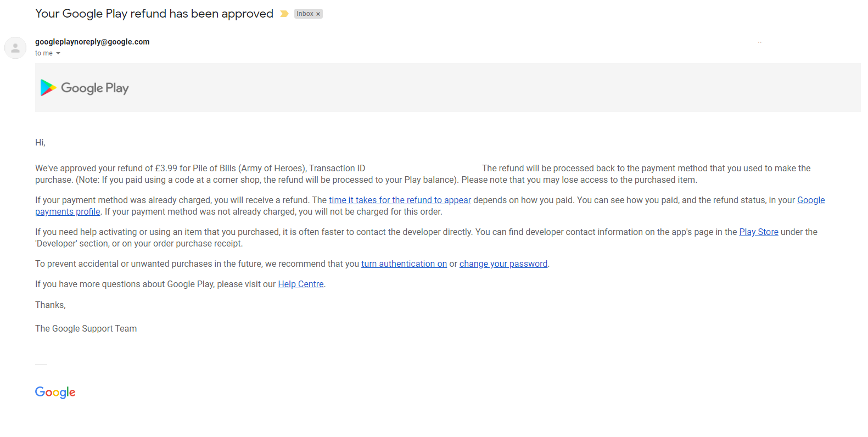Click the 'Google Play' wordmark in banner

(95, 88)
